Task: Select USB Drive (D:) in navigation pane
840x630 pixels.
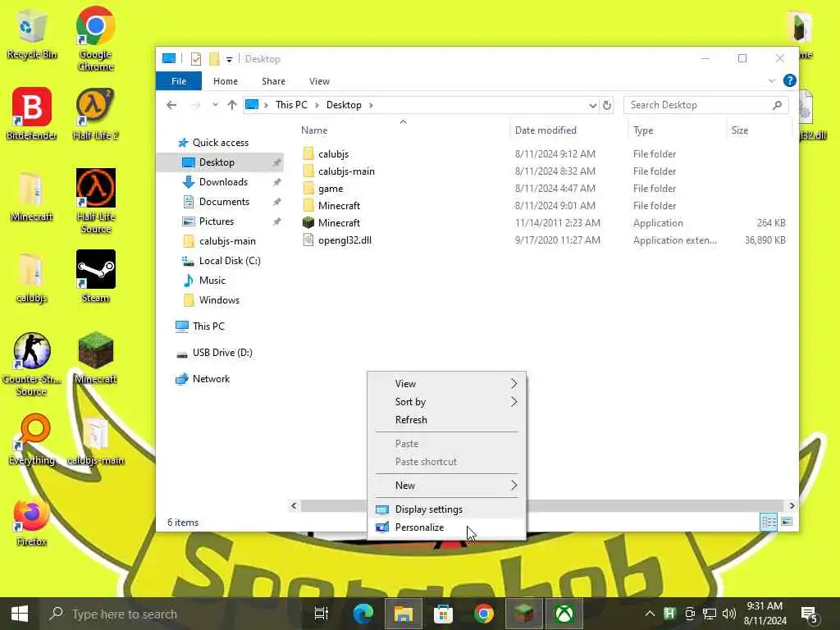Action: (x=221, y=353)
